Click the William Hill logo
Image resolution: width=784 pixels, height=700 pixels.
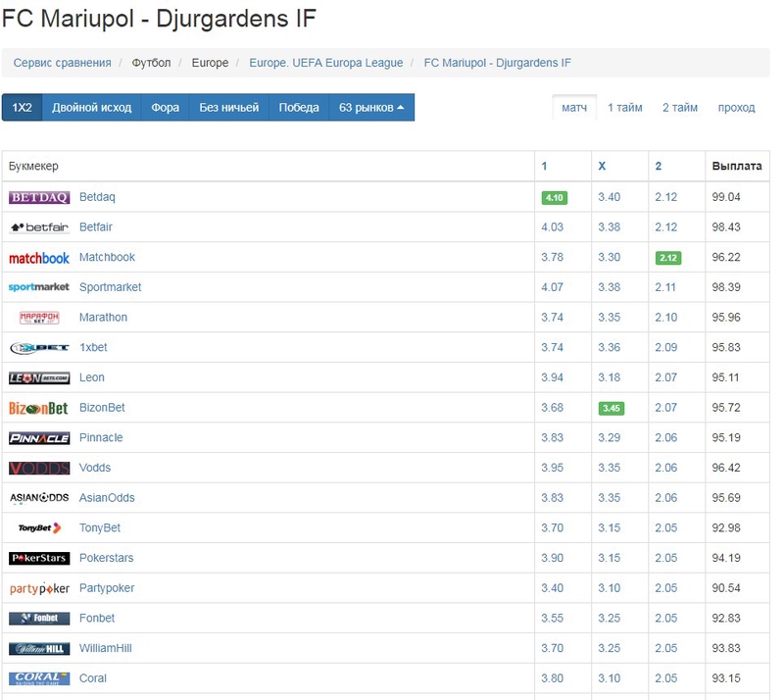click(x=39, y=648)
